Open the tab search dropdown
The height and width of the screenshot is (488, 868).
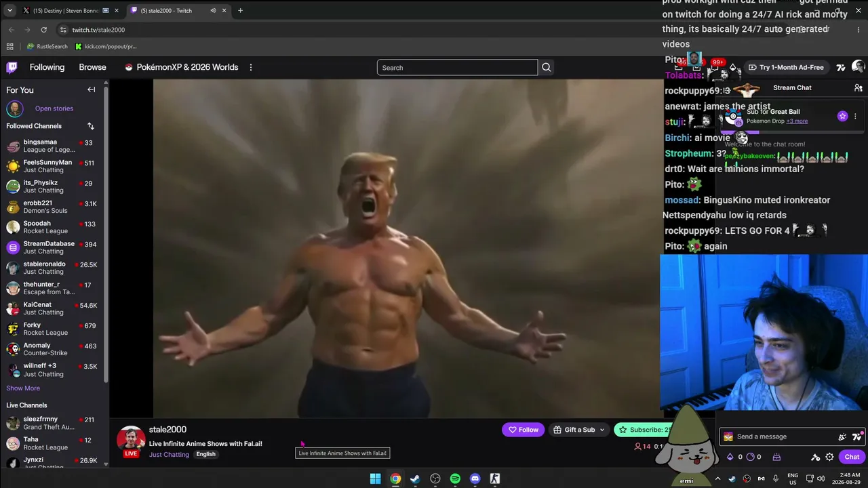pos(9,10)
